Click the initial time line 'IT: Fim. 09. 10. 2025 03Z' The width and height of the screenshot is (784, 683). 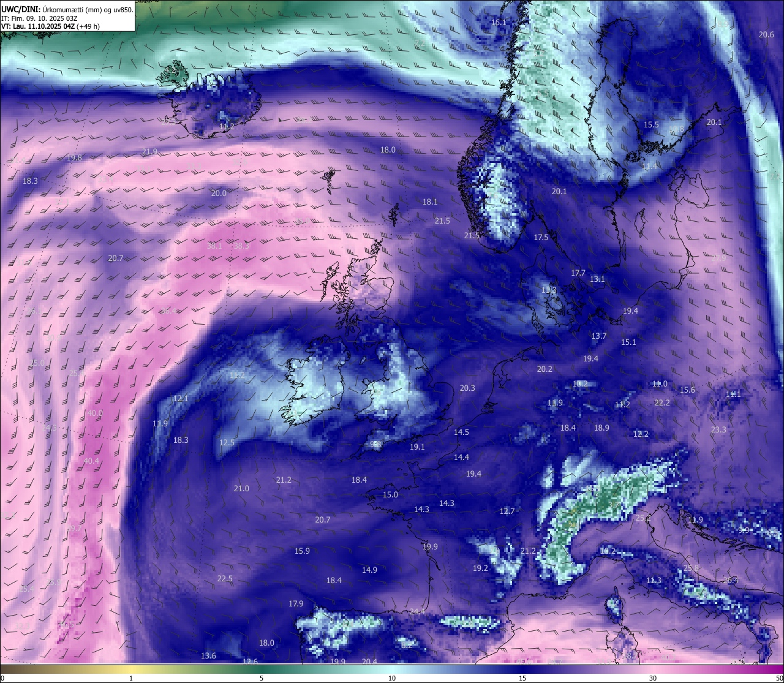coord(39,18)
